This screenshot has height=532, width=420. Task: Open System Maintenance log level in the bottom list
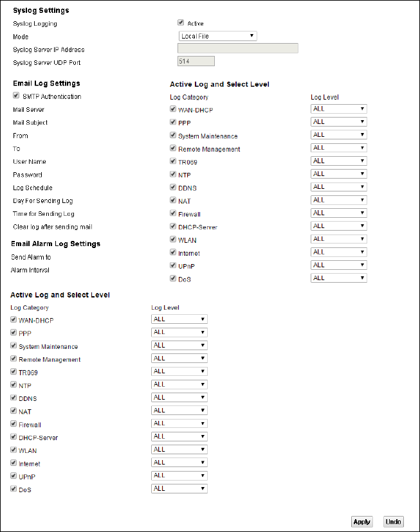[x=179, y=346]
